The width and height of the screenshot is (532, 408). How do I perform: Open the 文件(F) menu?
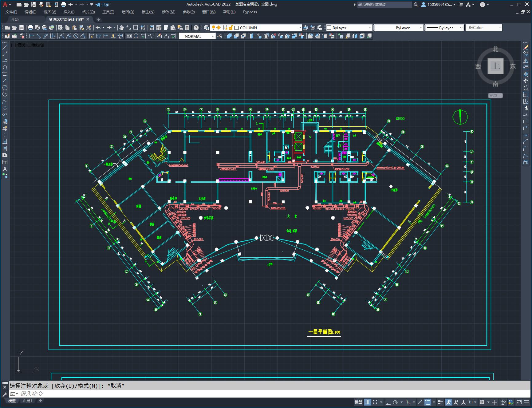click(11, 12)
